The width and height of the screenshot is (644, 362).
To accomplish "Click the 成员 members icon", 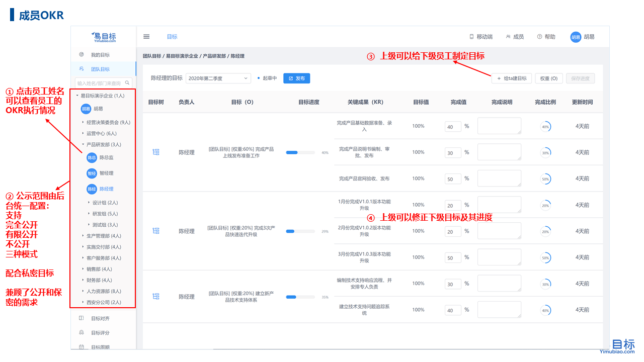I will (x=508, y=37).
